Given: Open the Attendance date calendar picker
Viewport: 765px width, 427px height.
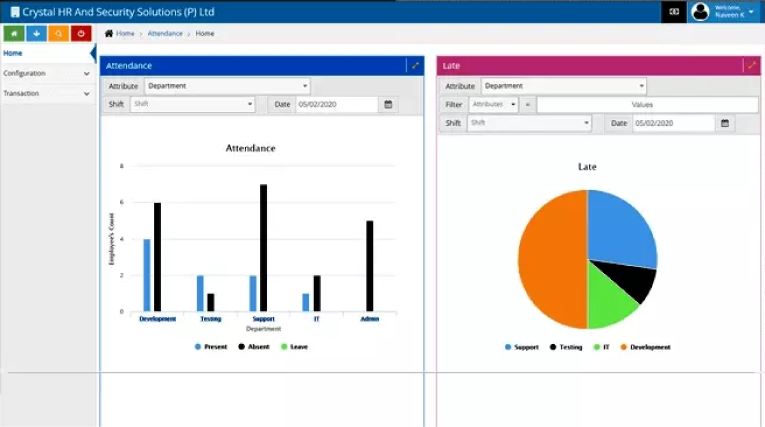Looking at the screenshot, I should coord(387,104).
